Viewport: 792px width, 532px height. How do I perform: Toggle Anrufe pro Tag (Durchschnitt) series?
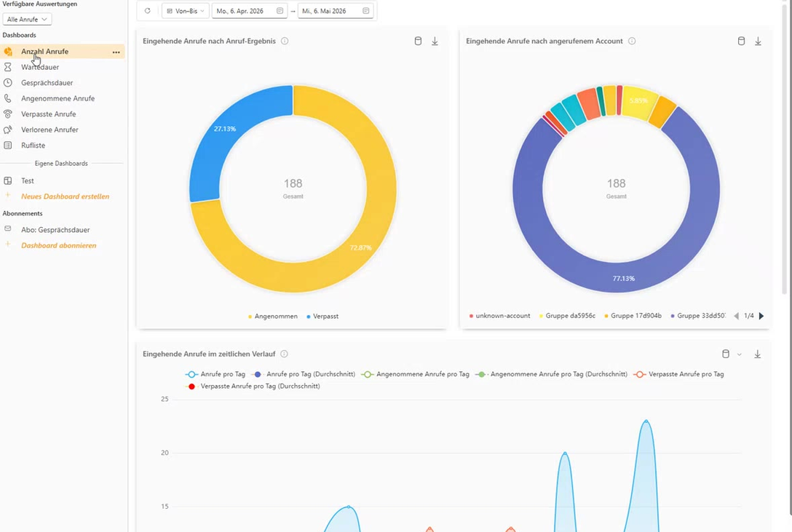click(x=303, y=375)
